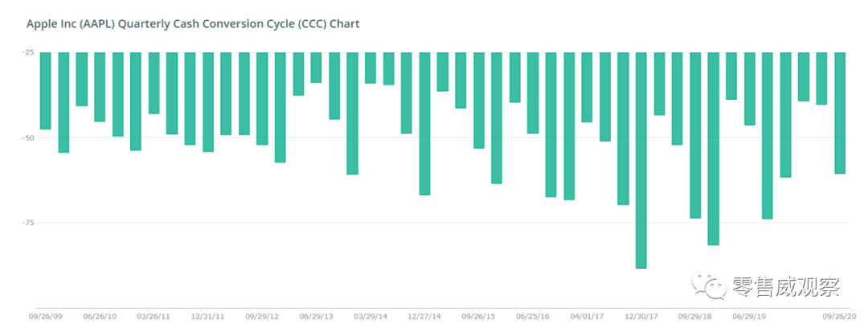Select the last bar above 09/26/20
The image size is (868, 325).
[x=840, y=113]
